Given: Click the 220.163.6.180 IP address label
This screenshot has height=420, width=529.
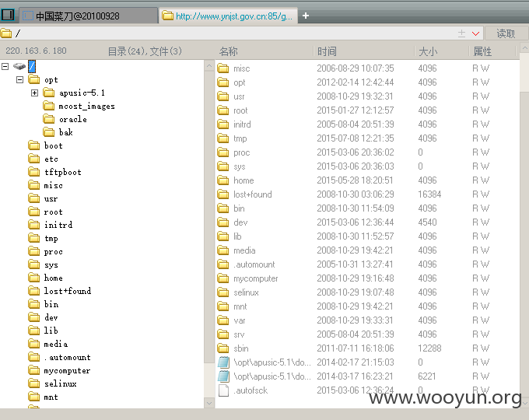Looking at the screenshot, I should (36, 51).
